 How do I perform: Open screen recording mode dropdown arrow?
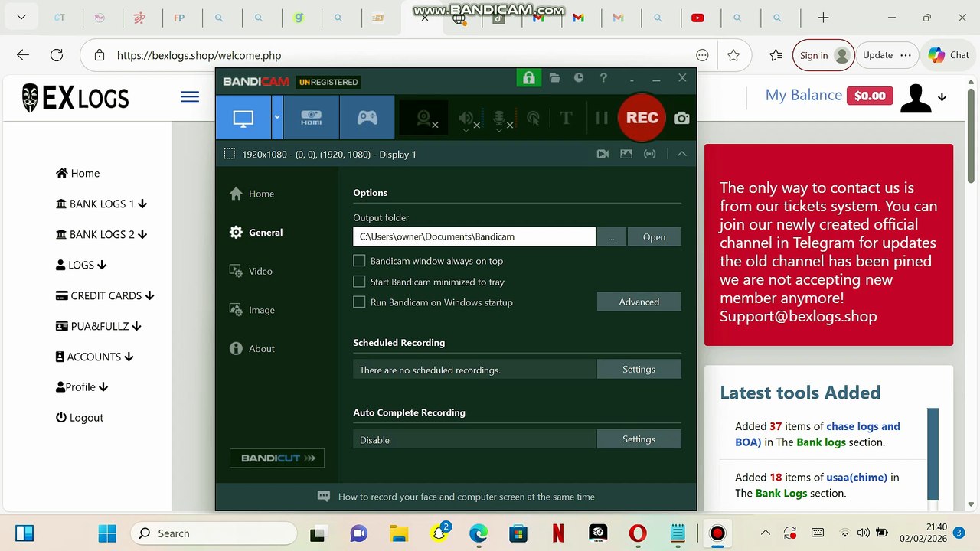coord(277,118)
